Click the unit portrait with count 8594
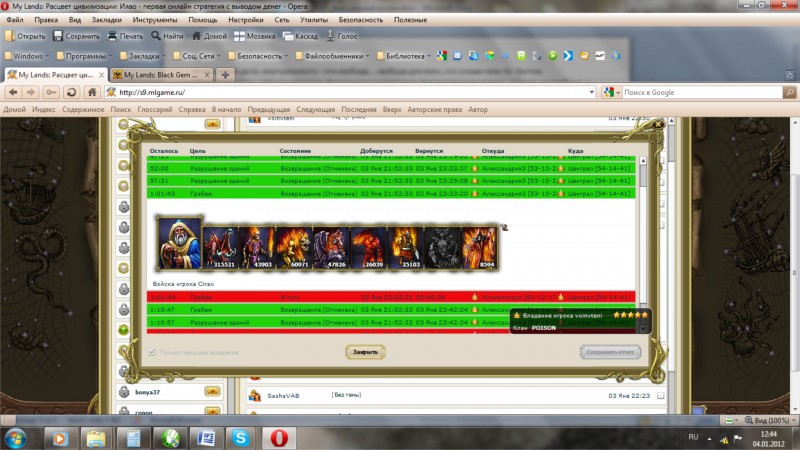Image resolution: width=800 pixels, height=450 pixels. (x=479, y=247)
